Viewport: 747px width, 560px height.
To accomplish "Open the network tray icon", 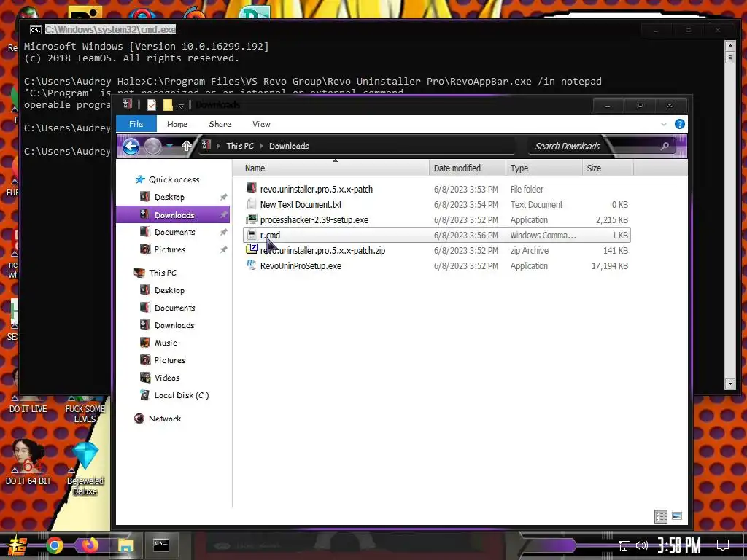I will [624, 545].
